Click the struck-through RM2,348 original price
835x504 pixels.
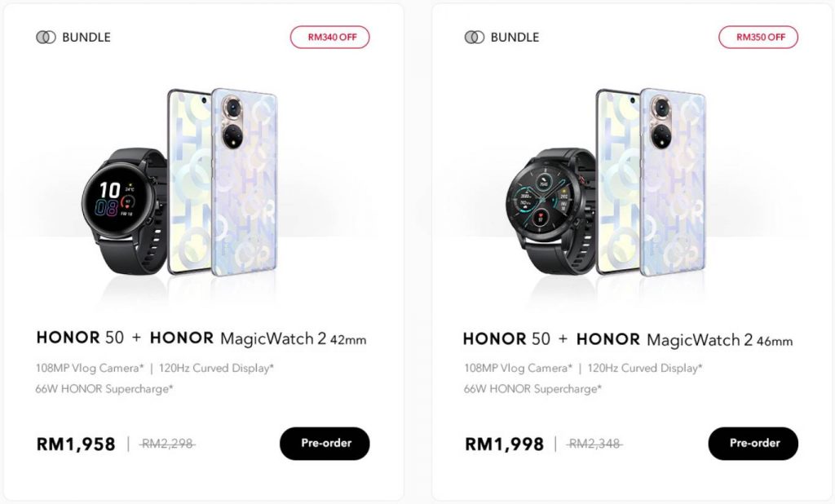[x=594, y=444]
